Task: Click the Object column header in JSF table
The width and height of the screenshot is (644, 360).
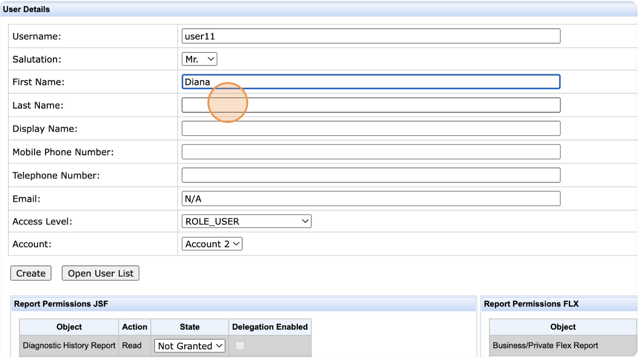Action: pyautogui.click(x=69, y=327)
